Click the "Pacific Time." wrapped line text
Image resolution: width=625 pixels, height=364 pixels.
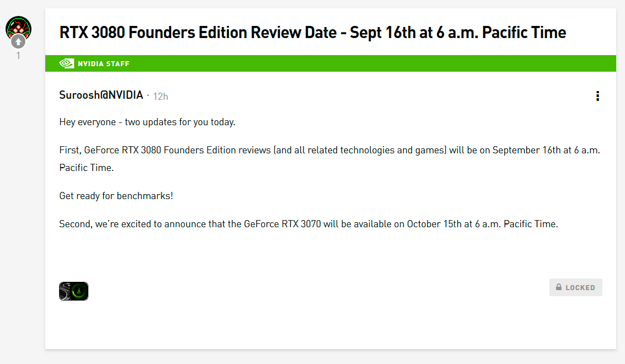pyautogui.click(x=86, y=168)
